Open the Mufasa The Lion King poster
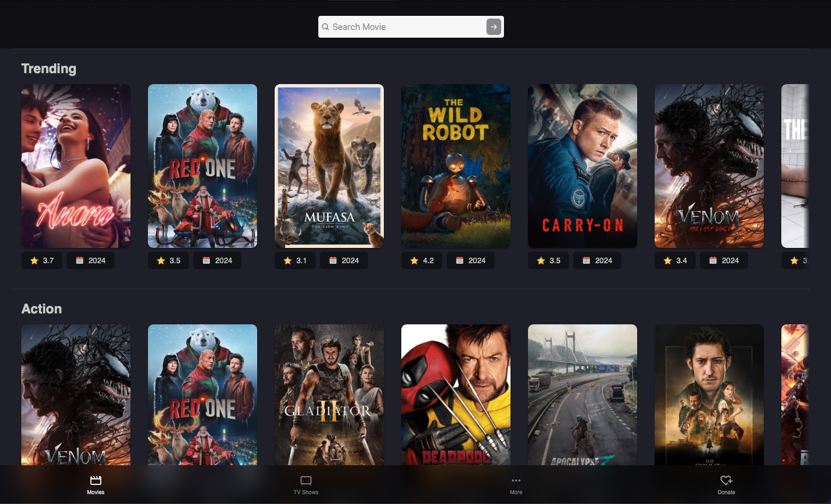 click(329, 166)
